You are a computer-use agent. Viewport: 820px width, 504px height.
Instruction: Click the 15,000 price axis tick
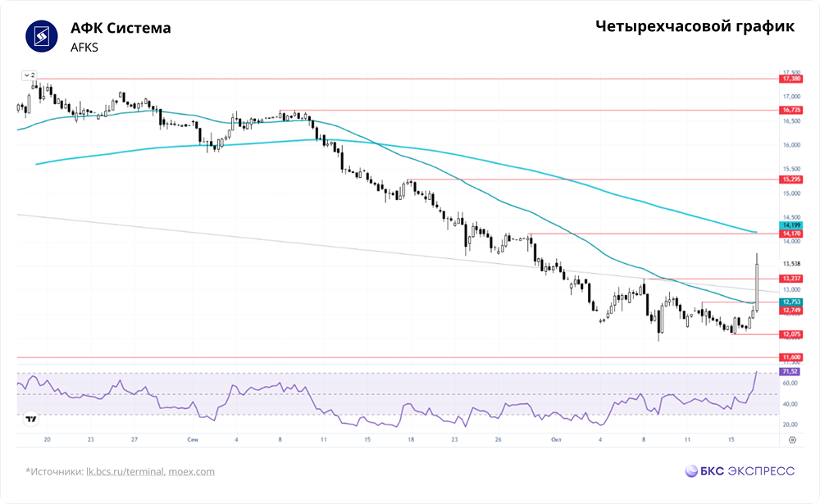point(791,193)
